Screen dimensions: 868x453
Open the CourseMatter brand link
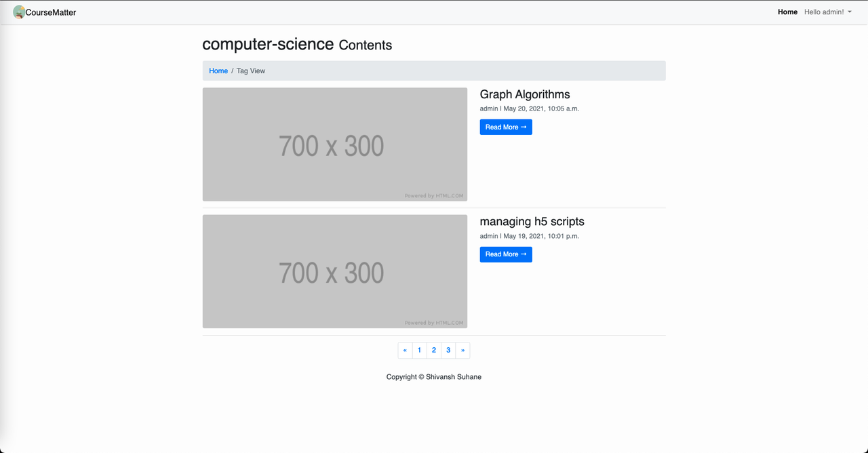point(45,12)
